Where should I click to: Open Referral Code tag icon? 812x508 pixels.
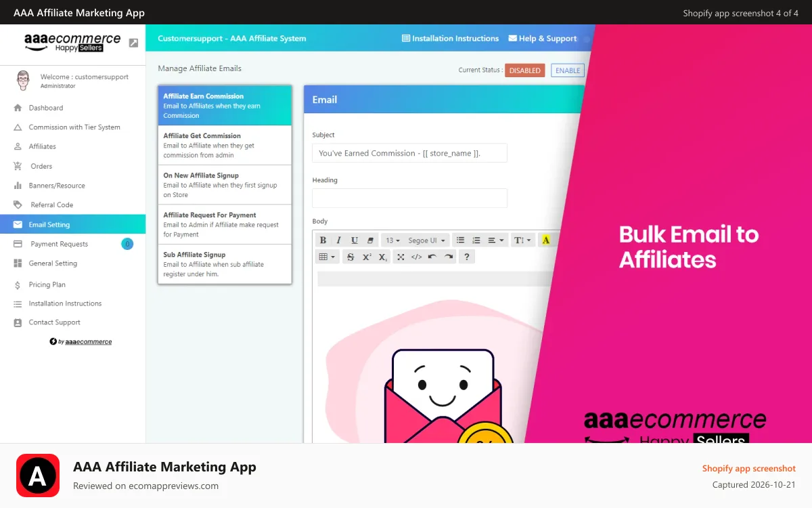point(18,205)
